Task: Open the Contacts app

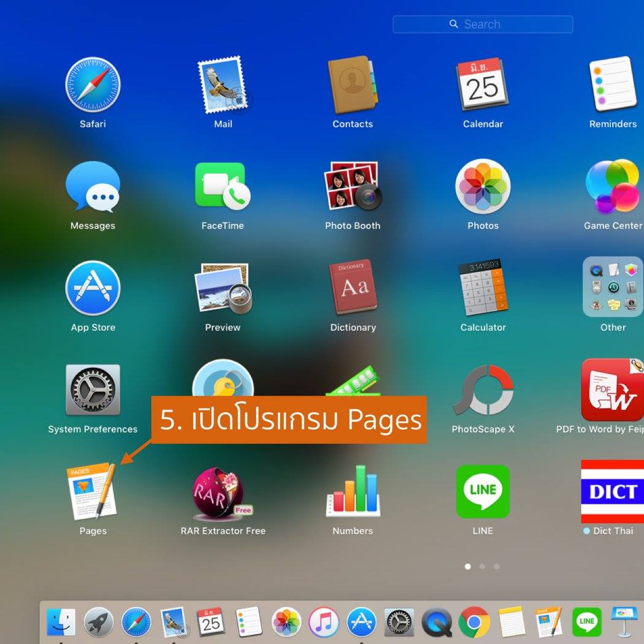Action: (x=353, y=85)
